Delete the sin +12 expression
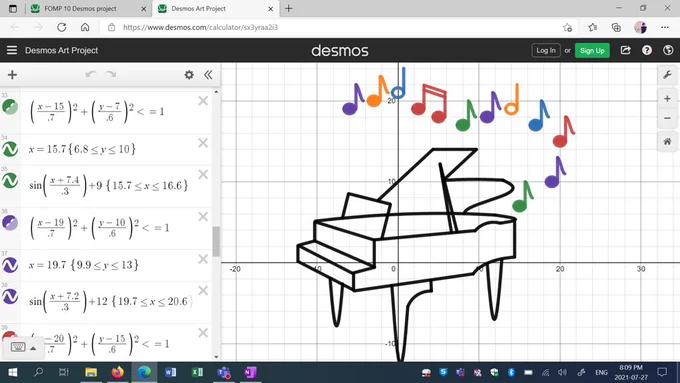 203,291
